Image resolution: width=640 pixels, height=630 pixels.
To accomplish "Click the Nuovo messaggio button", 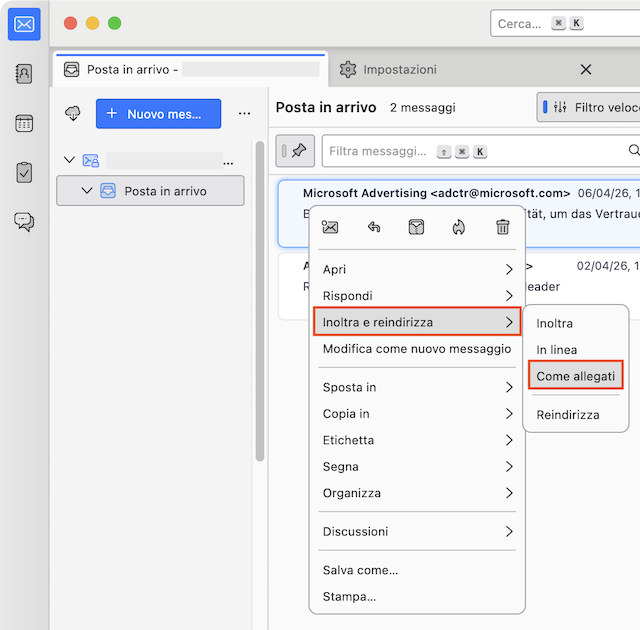I will (x=158, y=113).
